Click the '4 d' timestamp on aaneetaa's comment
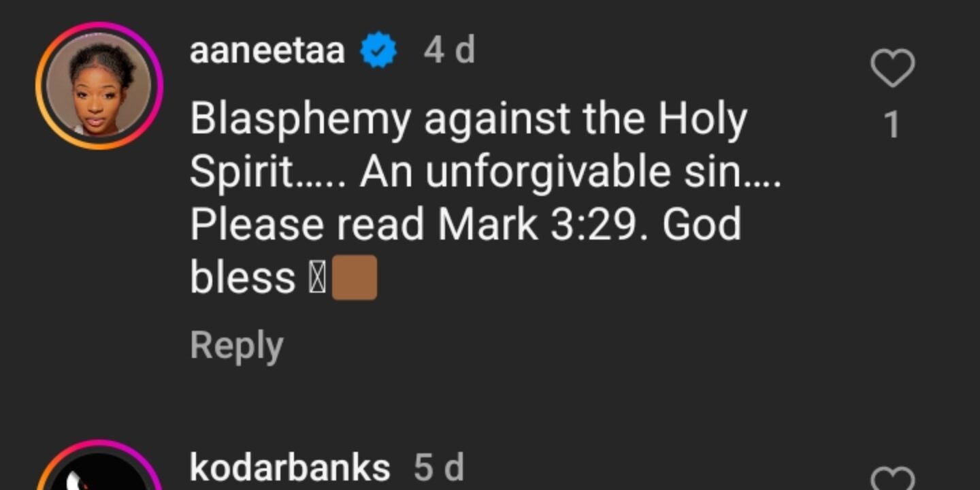Viewport: 980px width, 490px height. (x=449, y=51)
